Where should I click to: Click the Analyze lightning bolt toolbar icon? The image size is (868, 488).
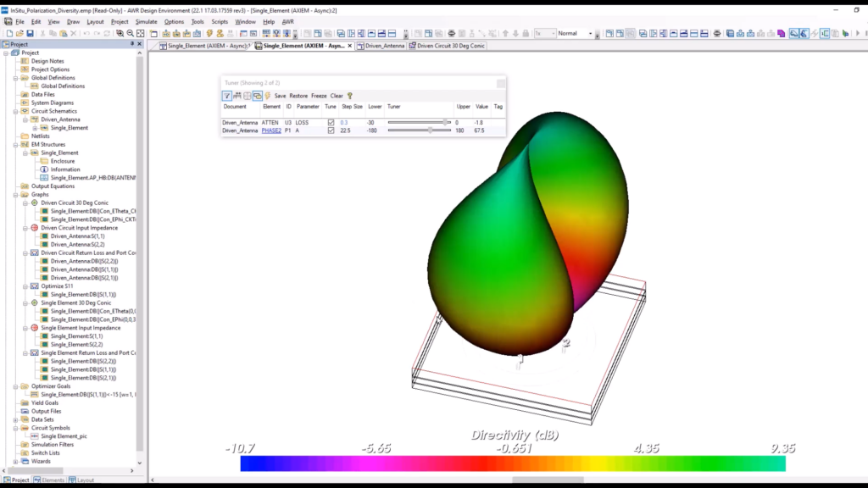click(x=210, y=34)
